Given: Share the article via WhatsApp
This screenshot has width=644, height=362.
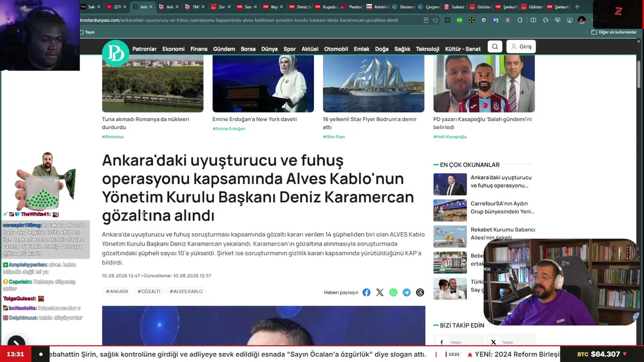Looking at the screenshot, I should tap(393, 293).
